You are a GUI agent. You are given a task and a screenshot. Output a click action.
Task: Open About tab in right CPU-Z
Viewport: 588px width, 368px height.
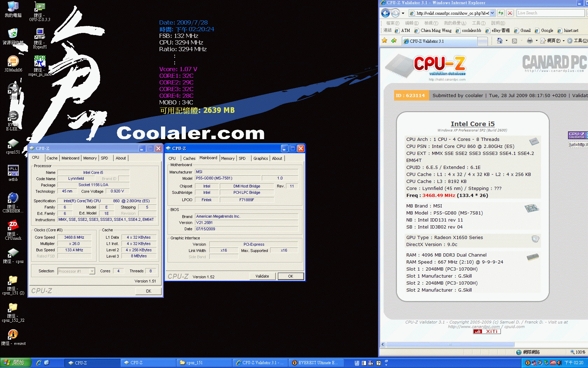pos(277,158)
